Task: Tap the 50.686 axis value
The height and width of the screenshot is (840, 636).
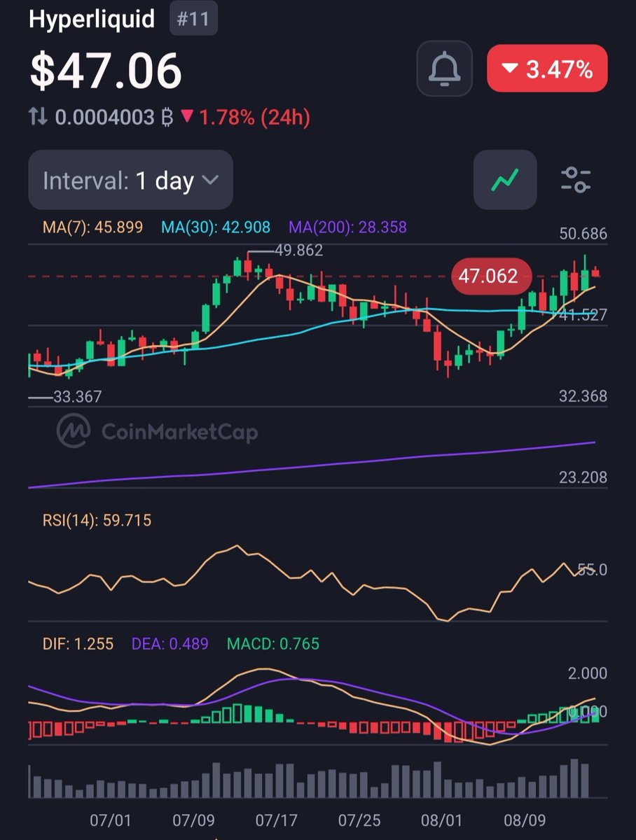Action: tap(583, 234)
